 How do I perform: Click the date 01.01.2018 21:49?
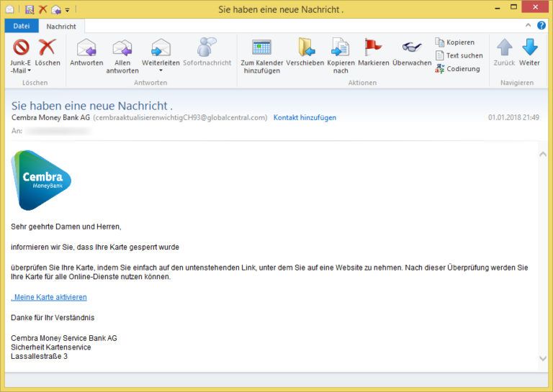513,118
